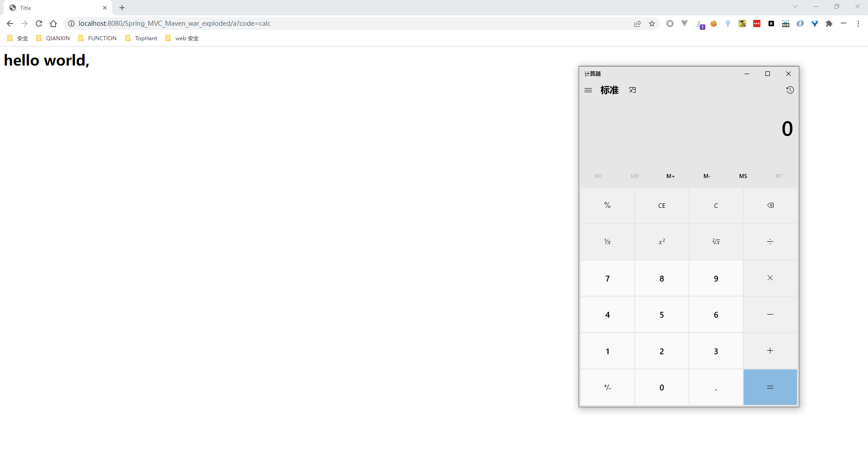Reload the current page
This screenshot has height=470, width=868.
click(x=39, y=23)
